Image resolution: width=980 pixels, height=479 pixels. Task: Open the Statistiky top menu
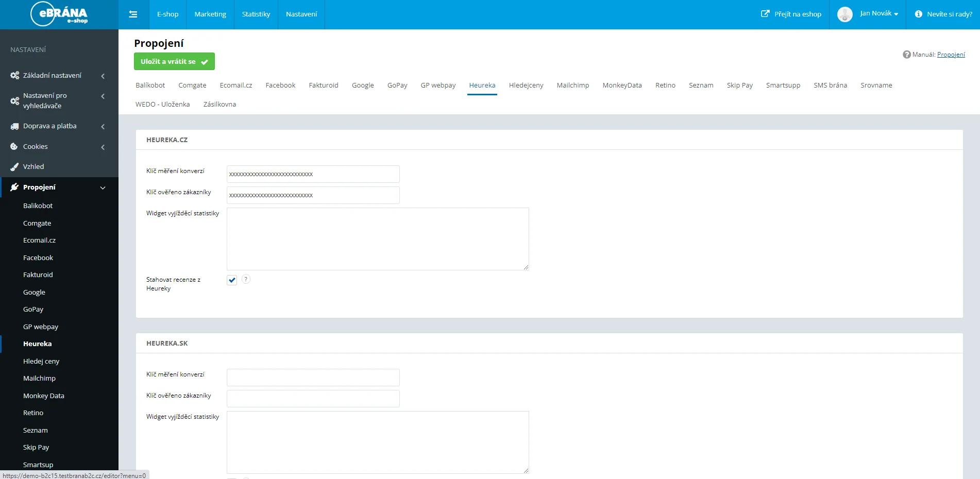tap(256, 14)
